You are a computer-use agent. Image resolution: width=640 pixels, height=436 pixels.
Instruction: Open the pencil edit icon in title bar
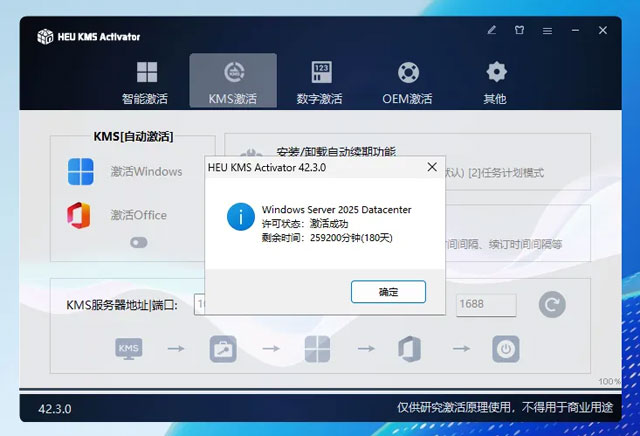(492, 30)
